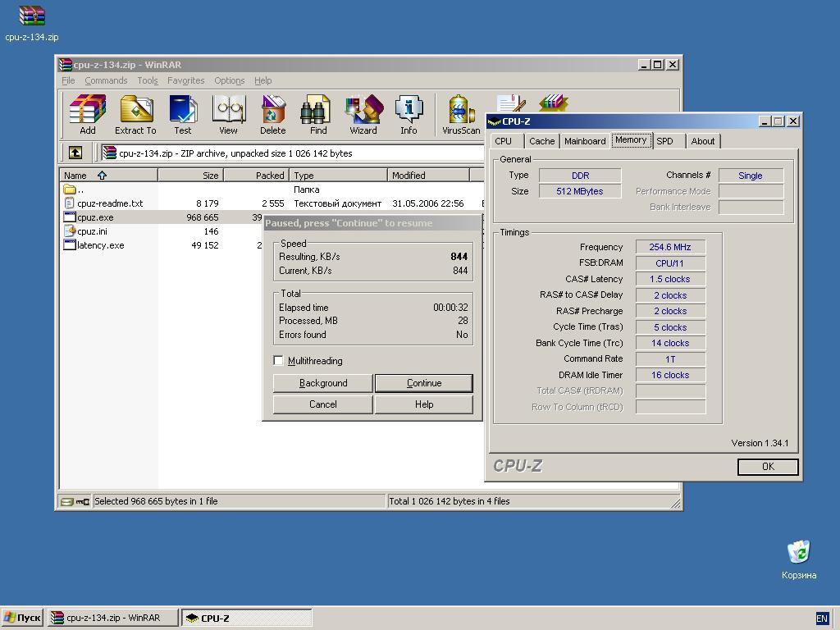The image size is (840, 630).
Task: Click the archive path field cpu-z-134.zip
Action: pyautogui.click(x=293, y=153)
